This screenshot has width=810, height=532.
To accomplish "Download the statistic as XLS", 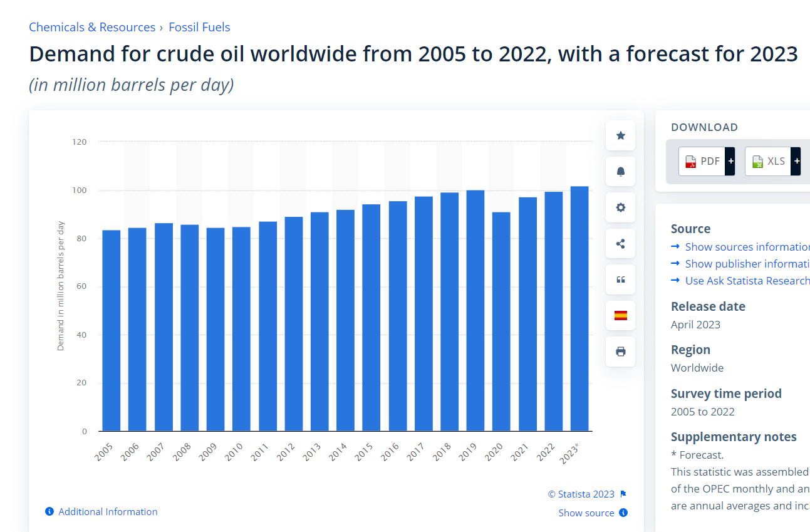I will tap(768, 161).
